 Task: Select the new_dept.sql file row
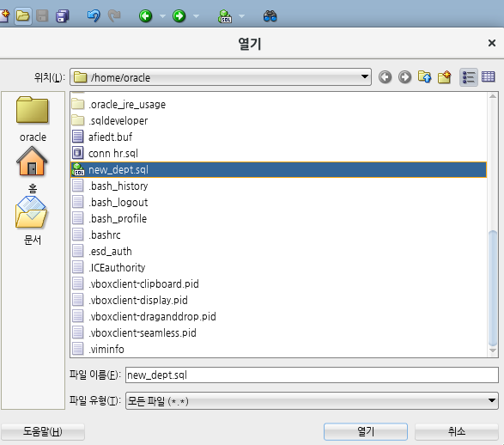278,170
